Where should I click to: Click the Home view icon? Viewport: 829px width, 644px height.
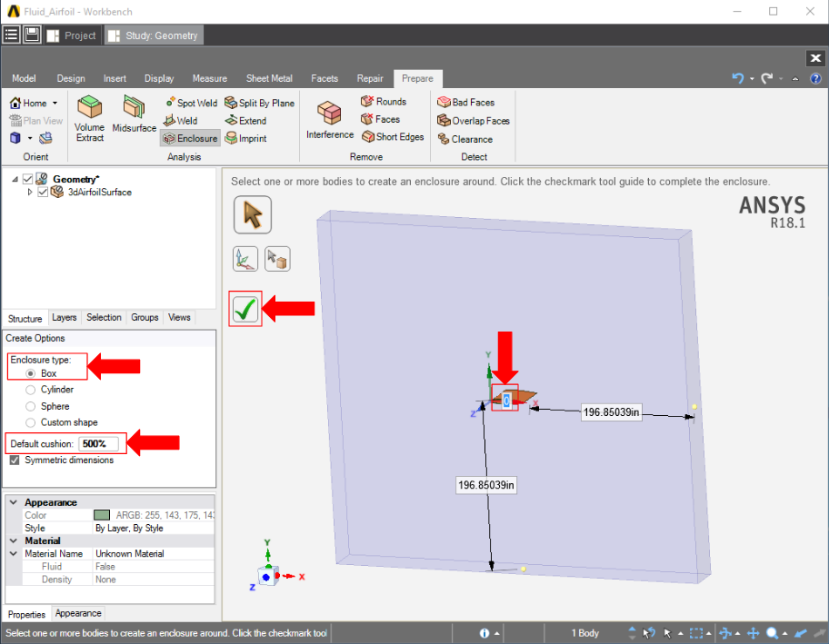pyautogui.click(x=15, y=103)
